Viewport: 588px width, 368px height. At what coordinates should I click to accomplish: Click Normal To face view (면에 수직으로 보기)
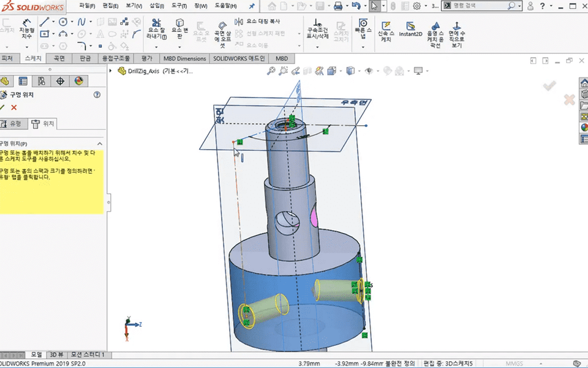pos(456,34)
